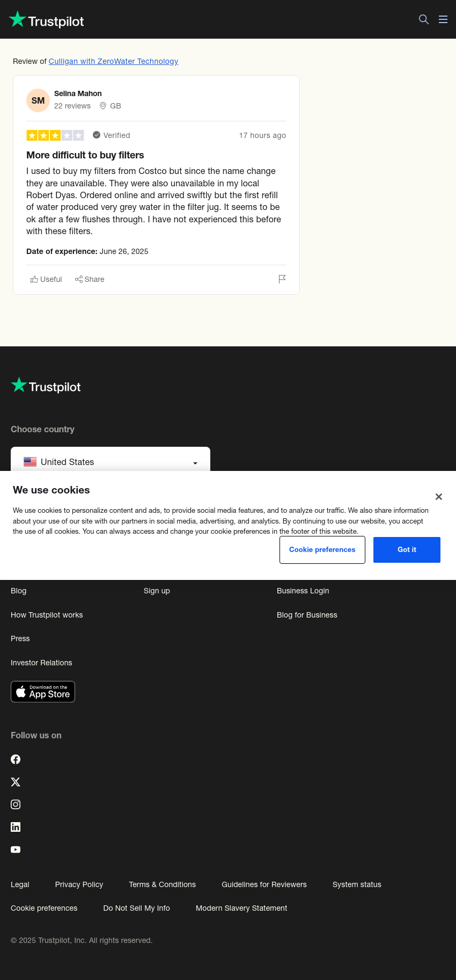
Task: Open Guidelines for Reviewers link
Action: pos(264,884)
